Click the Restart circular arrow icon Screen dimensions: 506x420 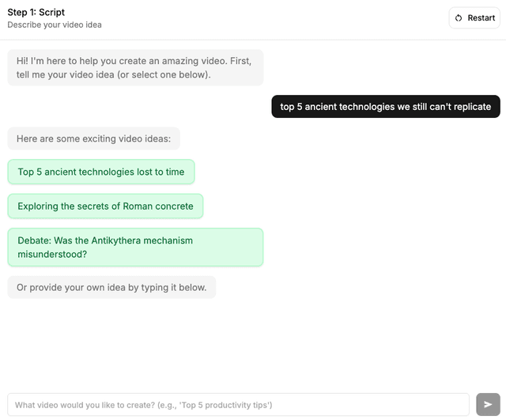(x=459, y=18)
